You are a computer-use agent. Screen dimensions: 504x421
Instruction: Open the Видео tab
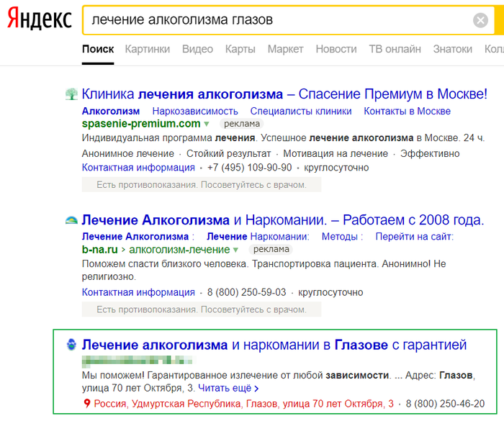coord(197,49)
